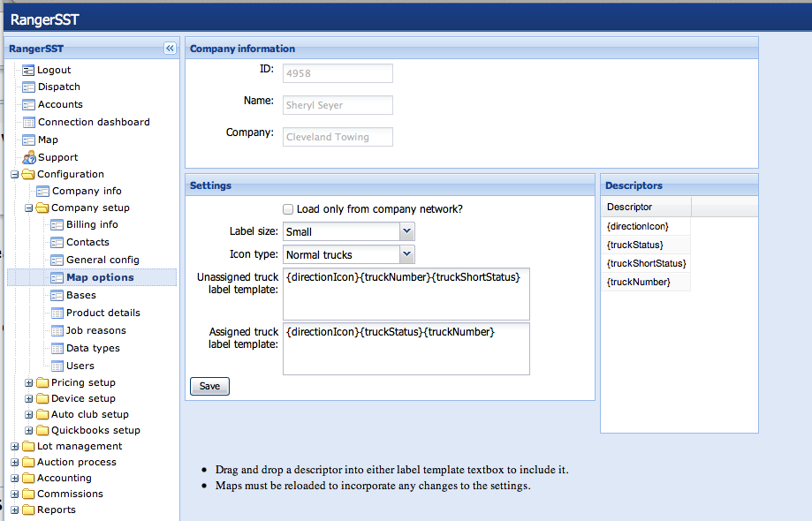Enable Load only from company network
The width and height of the screenshot is (812, 521).
(288, 209)
